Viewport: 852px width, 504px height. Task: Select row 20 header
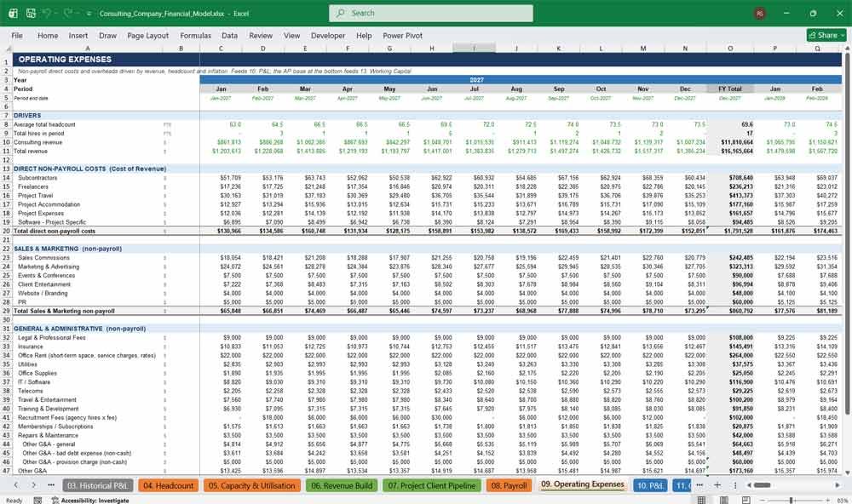(x=6, y=231)
